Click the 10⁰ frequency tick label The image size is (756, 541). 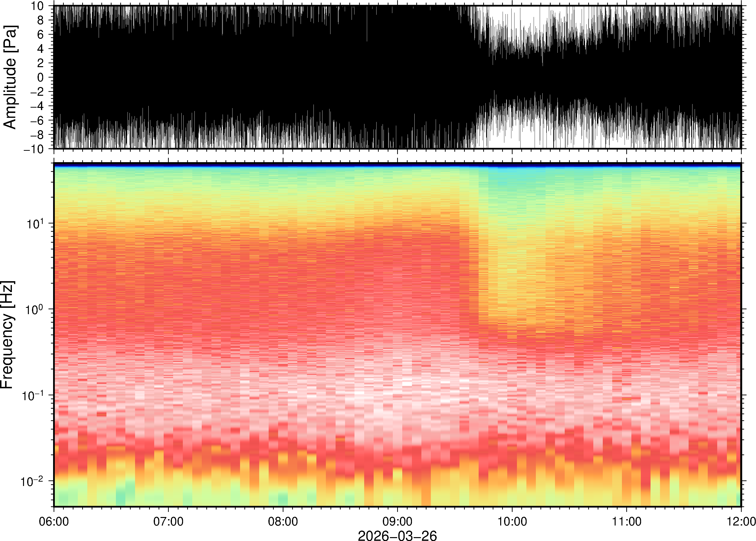(34, 309)
